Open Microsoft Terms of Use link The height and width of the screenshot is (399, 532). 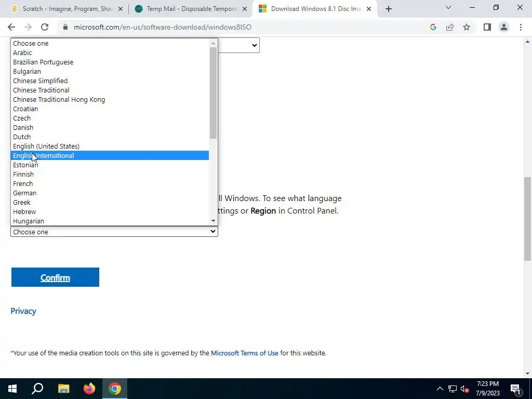pyautogui.click(x=245, y=353)
